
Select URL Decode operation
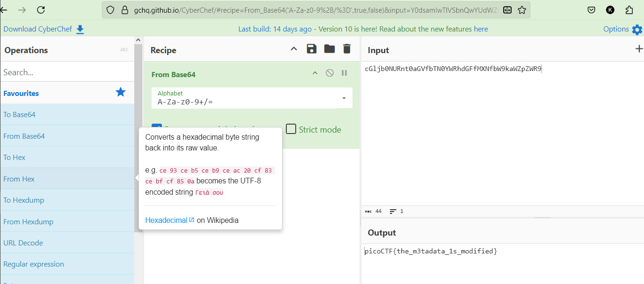click(23, 243)
